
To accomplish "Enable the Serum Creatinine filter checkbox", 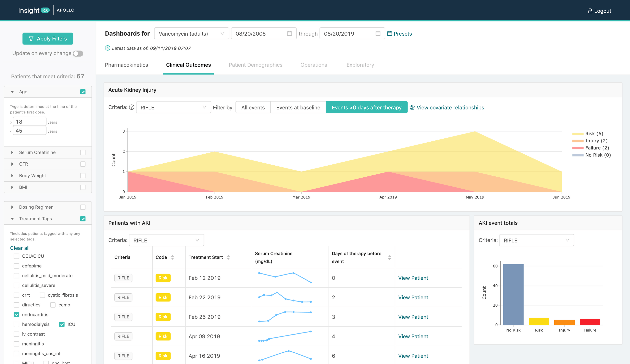I will coord(83,152).
